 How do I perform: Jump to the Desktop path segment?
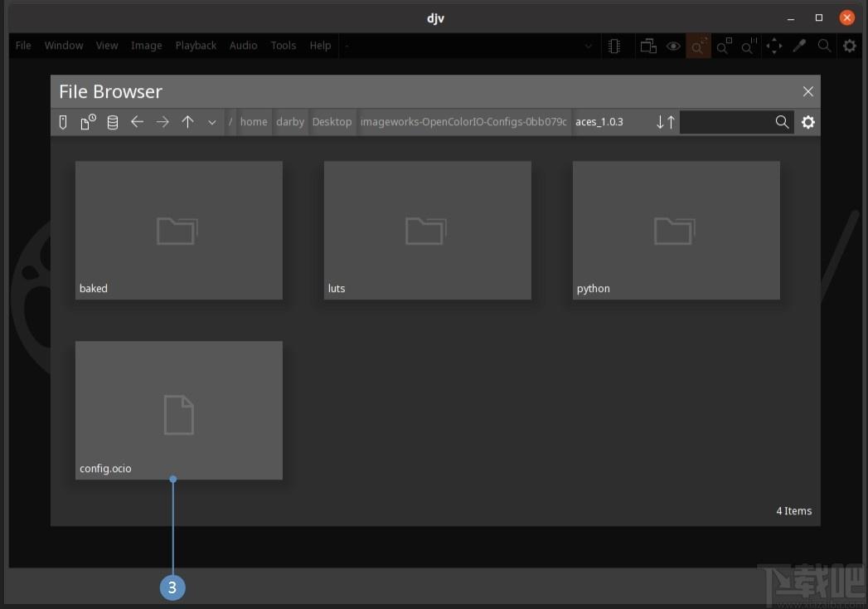(x=332, y=122)
